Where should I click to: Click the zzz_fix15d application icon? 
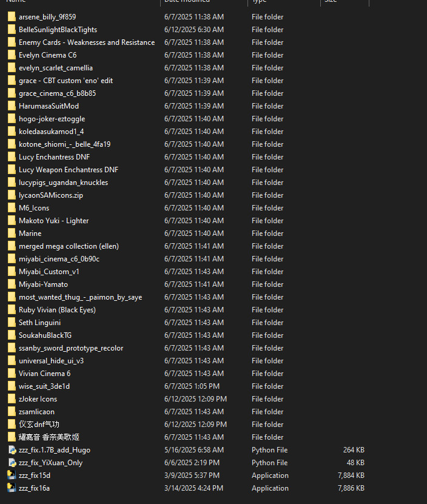click(x=12, y=475)
